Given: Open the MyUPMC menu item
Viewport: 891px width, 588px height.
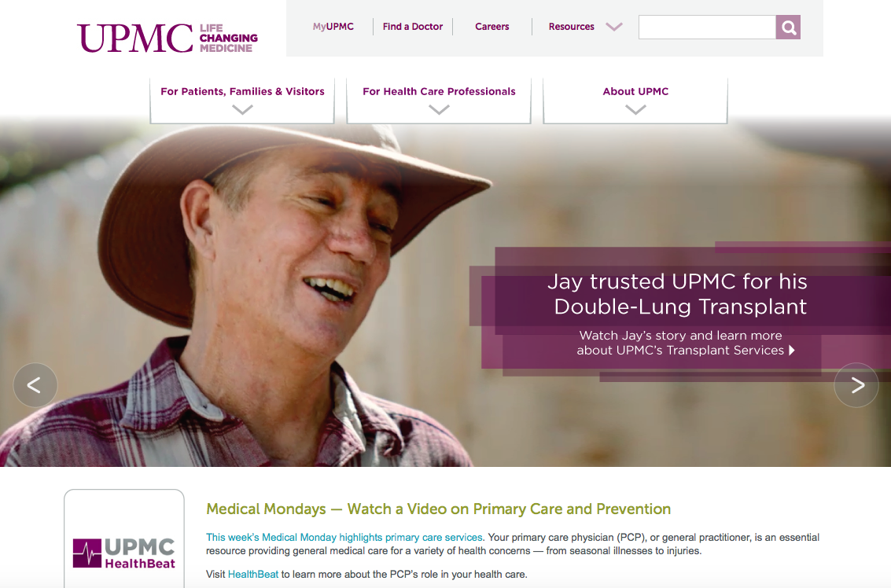Looking at the screenshot, I should 333,27.
